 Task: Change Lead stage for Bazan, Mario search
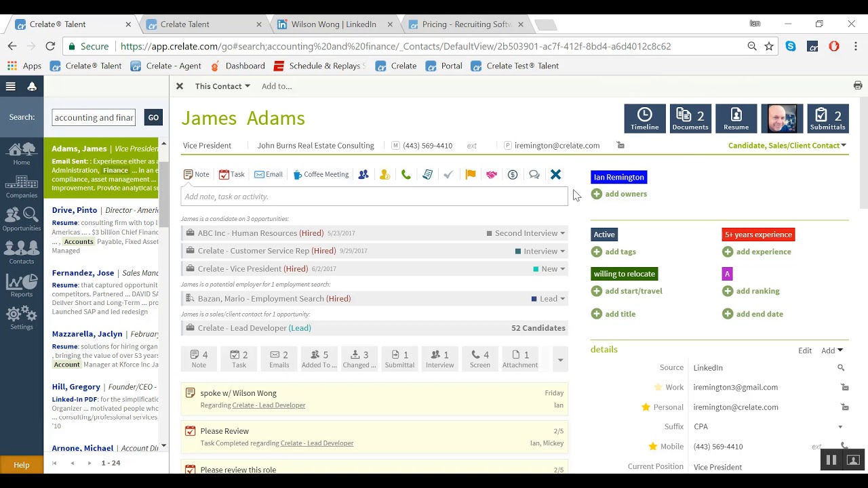click(x=548, y=299)
